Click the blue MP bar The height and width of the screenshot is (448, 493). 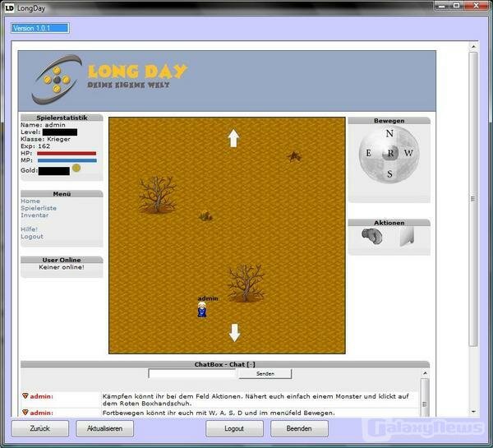67,160
